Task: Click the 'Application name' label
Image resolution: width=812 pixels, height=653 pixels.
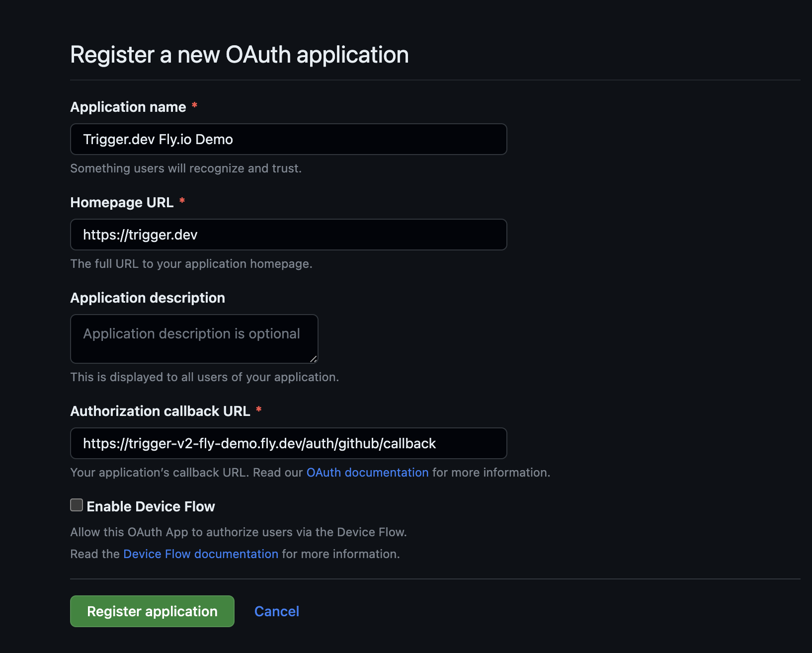Action: 128,107
